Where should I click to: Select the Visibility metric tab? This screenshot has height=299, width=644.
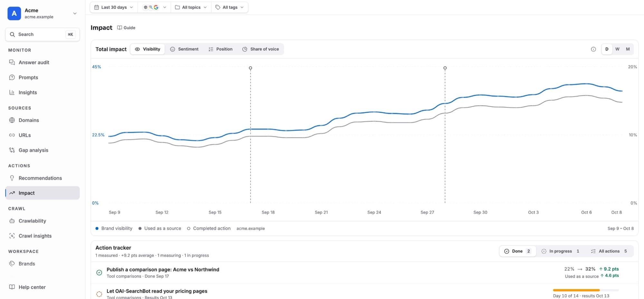coord(147,49)
